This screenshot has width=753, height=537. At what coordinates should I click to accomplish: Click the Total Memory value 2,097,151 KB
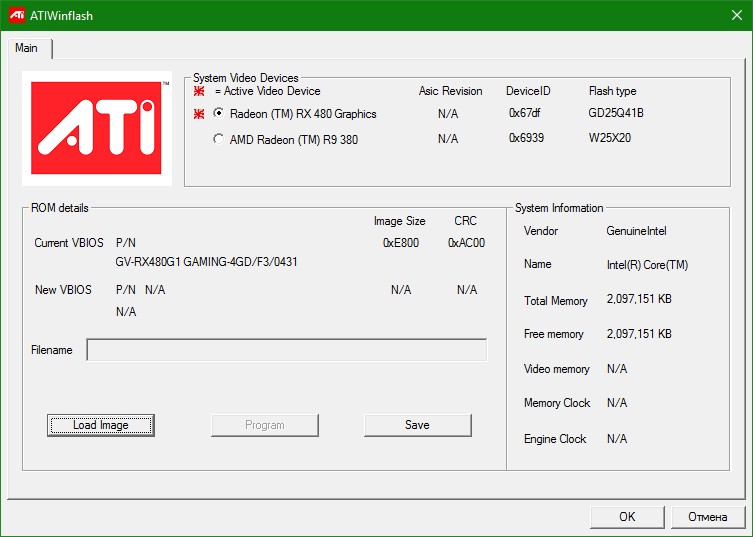639,299
